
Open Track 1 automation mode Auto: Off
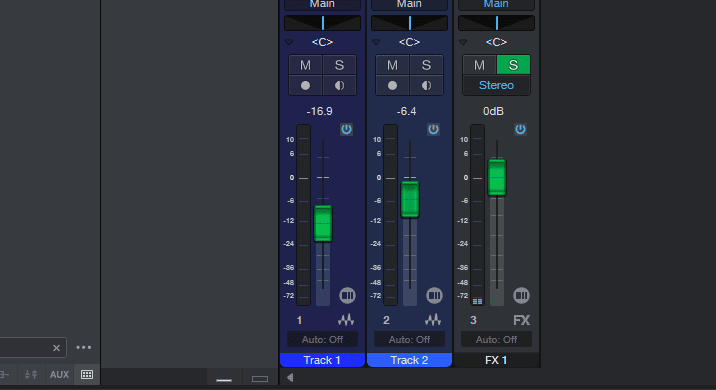pyautogui.click(x=322, y=339)
